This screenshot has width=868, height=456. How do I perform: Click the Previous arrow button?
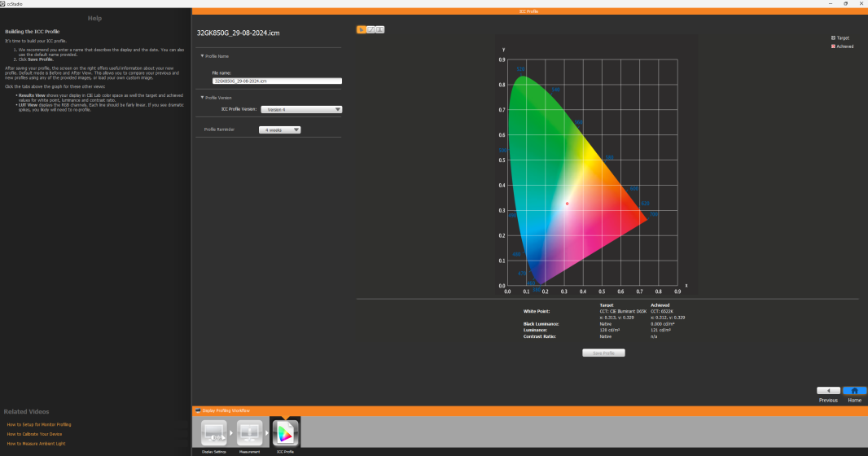[828, 391]
